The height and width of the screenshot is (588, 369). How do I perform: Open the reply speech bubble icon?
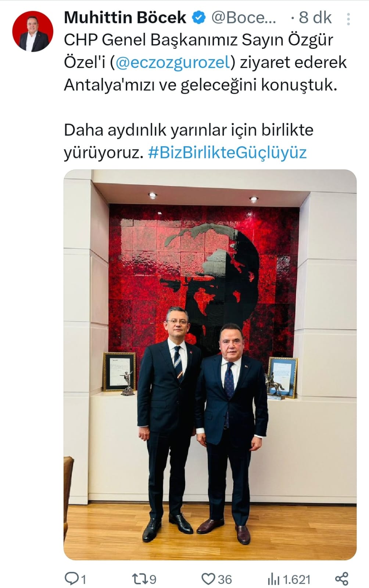[x=71, y=579]
